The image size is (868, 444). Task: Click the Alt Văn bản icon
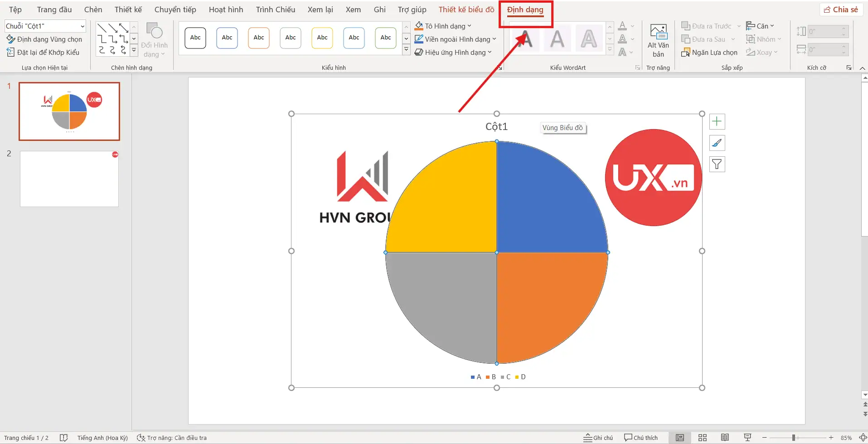click(x=658, y=40)
